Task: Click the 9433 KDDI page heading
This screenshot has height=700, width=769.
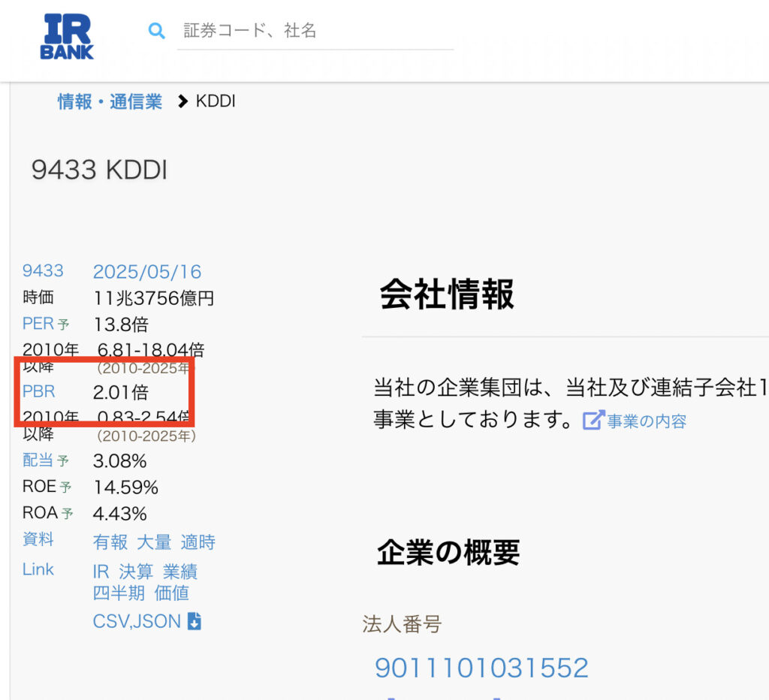Action: [100, 170]
